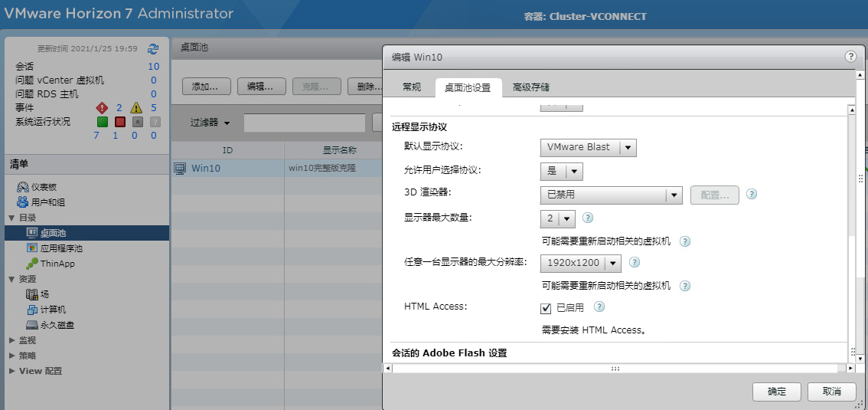Click the 编辑... button
The image size is (868, 410).
[x=262, y=87]
